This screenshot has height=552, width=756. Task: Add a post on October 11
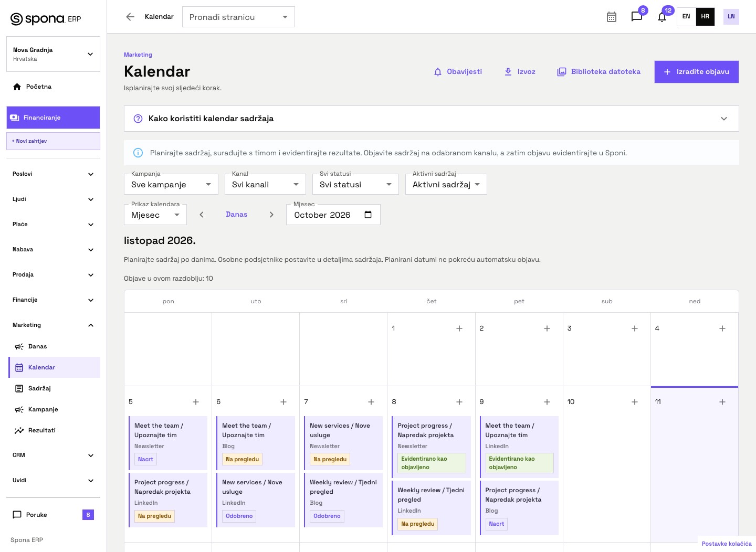[x=722, y=402]
